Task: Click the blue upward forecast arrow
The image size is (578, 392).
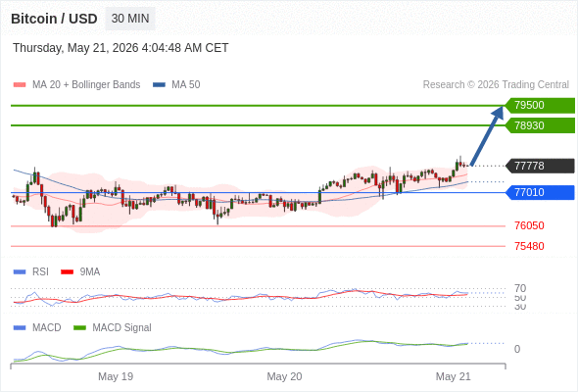Action: point(487,135)
